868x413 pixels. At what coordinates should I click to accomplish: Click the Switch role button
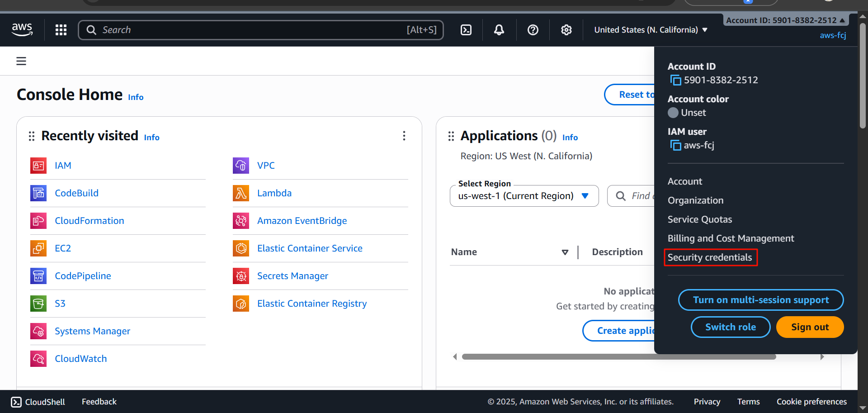(x=731, y=327)
